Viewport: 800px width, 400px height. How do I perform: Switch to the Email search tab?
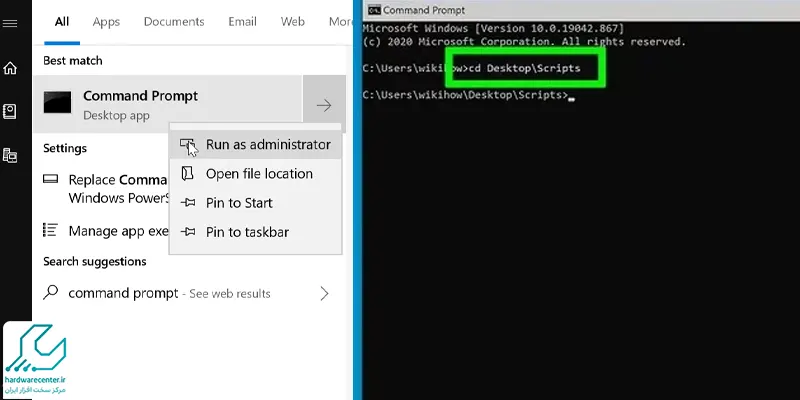242,22
